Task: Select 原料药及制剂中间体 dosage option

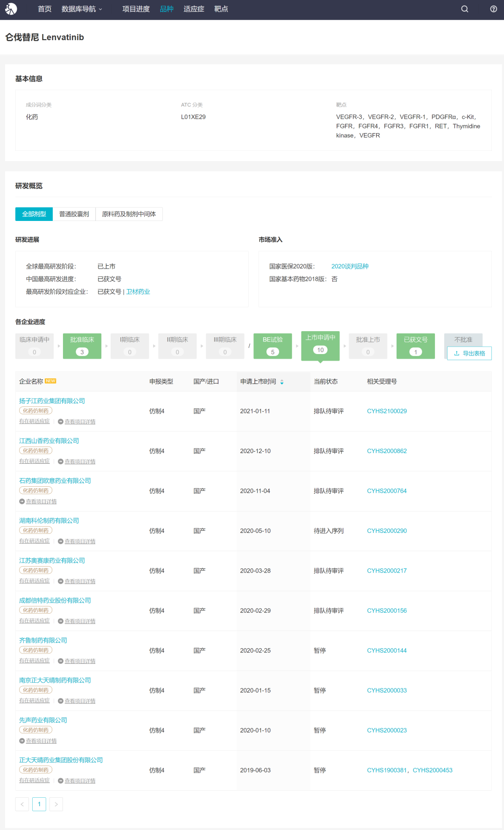Action: point(129,214)
